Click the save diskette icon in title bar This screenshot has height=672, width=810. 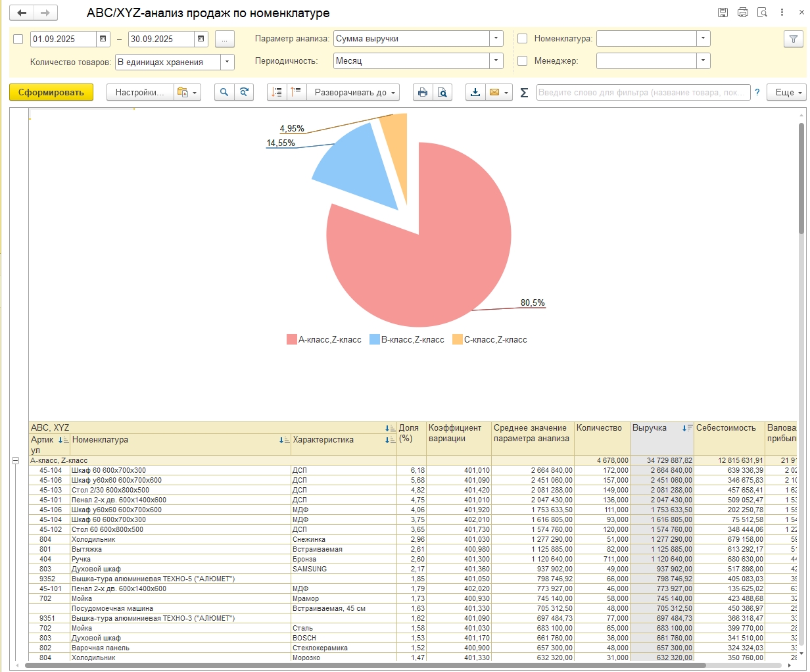(x=723, y=12)
